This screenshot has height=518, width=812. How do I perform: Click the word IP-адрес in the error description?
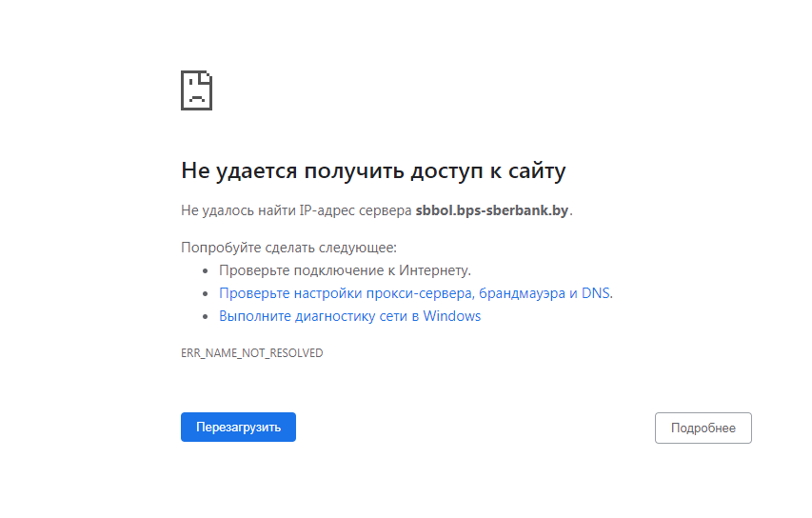coord(325,209)
